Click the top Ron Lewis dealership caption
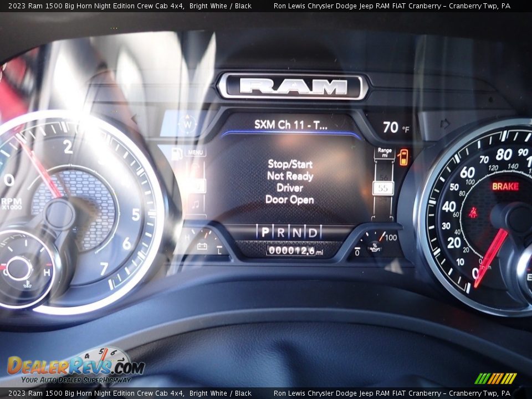532x399 pixels. [392, 6]
